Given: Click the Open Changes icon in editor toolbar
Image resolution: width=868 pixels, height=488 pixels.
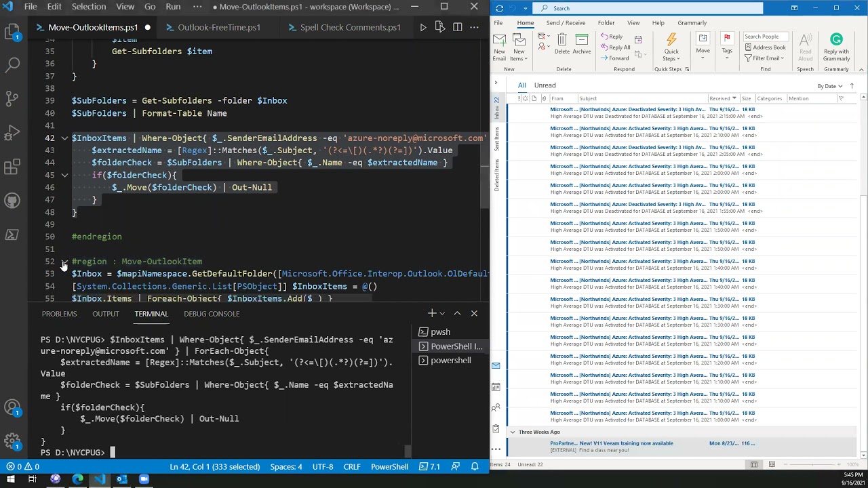Looking at the screenshot, I should pyautogui.click(x=440, y=27).
